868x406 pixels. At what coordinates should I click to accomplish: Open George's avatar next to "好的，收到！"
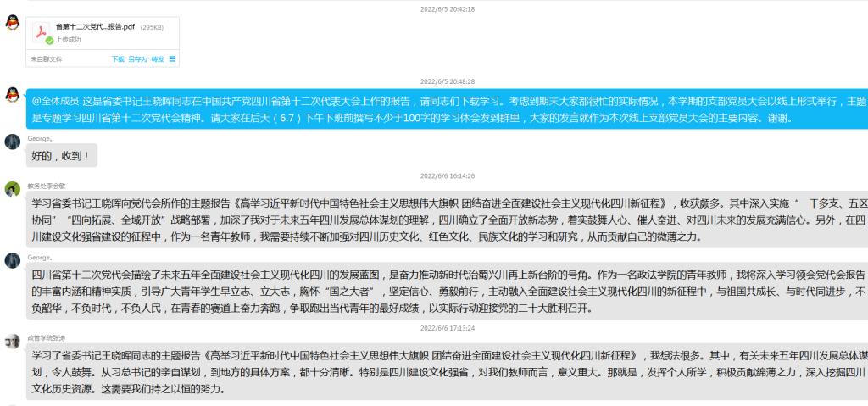[12, 142]
